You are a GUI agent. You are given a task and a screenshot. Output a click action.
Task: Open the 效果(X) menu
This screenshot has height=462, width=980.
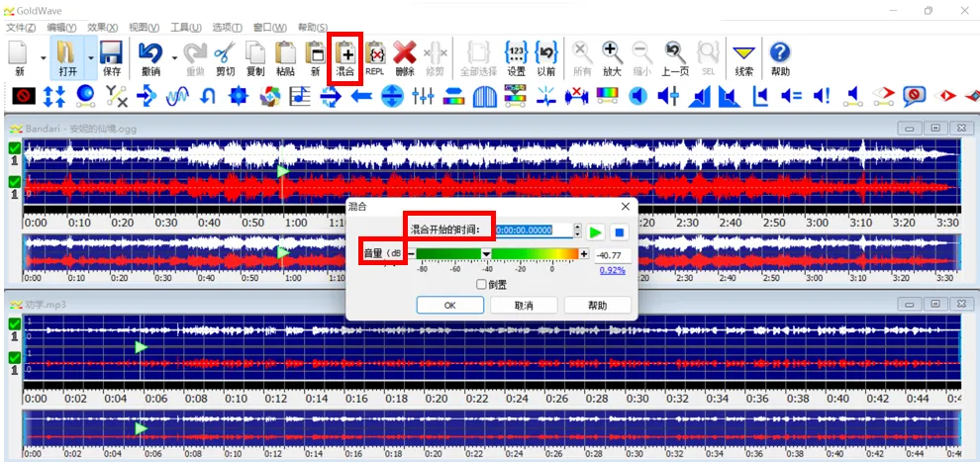tap(103, 28)
